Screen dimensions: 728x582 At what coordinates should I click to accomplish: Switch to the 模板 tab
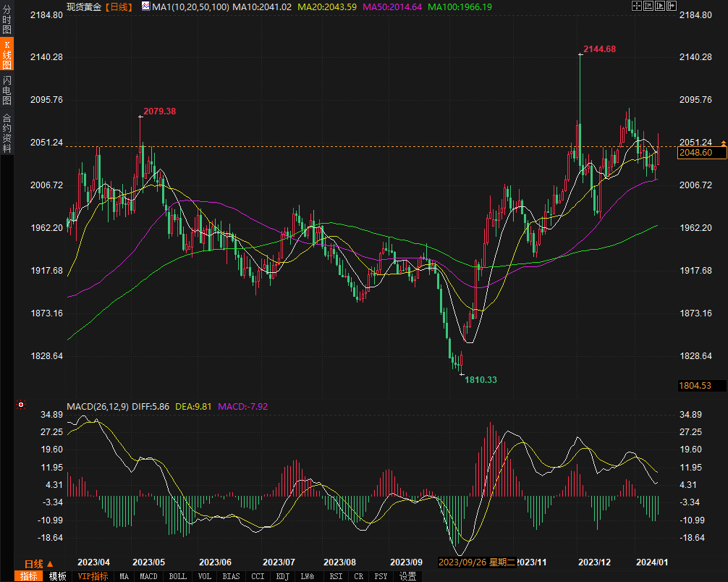[x=58, y=576]
